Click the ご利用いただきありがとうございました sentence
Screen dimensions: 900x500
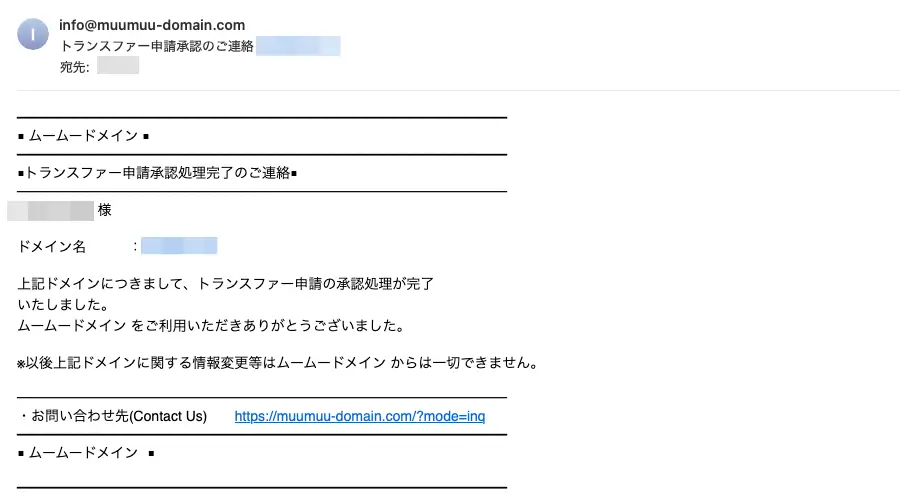point(210,325)
